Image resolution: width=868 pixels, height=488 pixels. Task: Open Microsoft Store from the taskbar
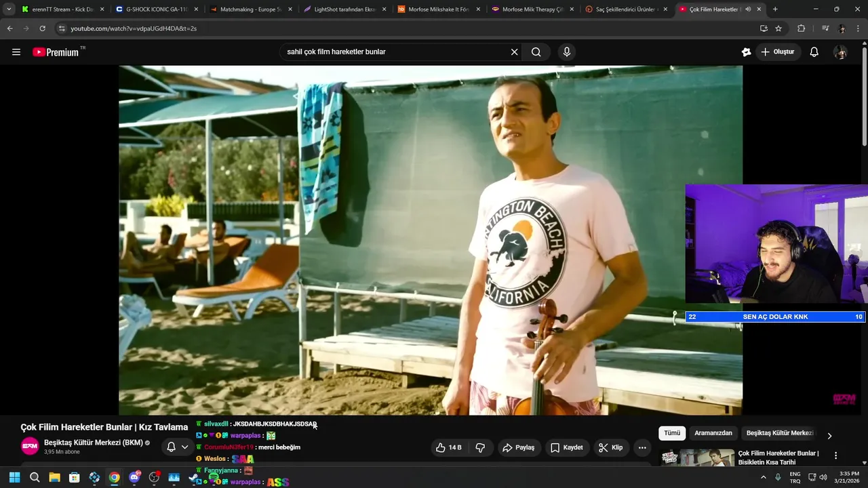pos(75,477)
